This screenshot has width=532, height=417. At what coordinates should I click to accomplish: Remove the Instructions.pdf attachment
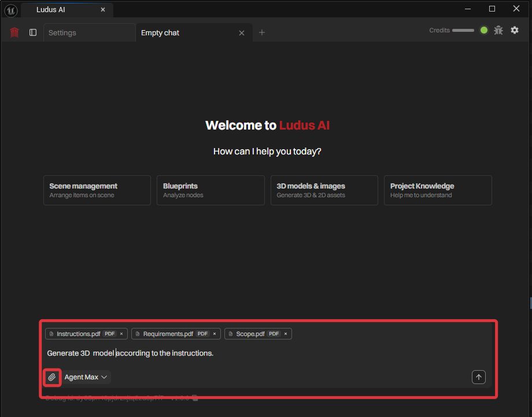121,334
